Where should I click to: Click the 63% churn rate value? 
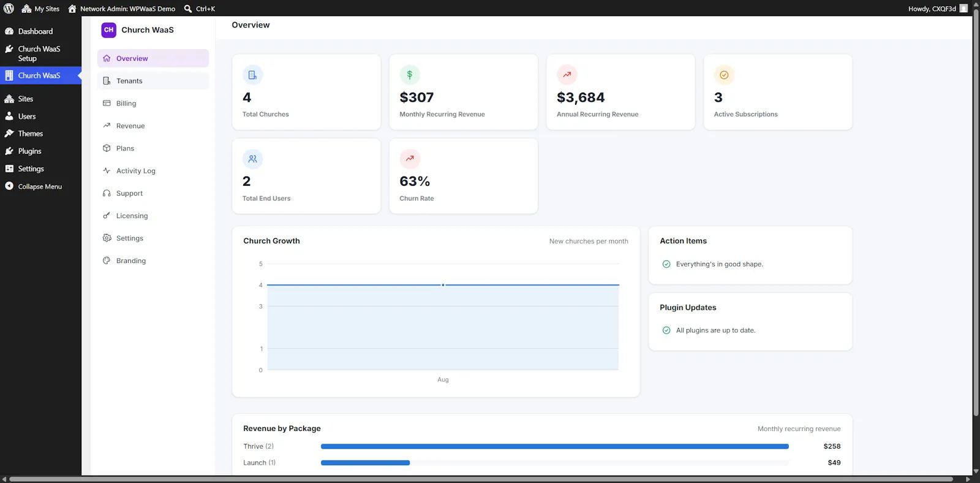[x=415, y=181]
